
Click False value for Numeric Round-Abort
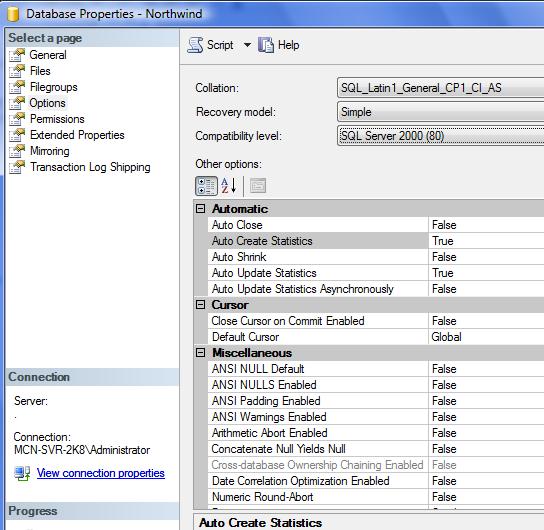[444, 497]
